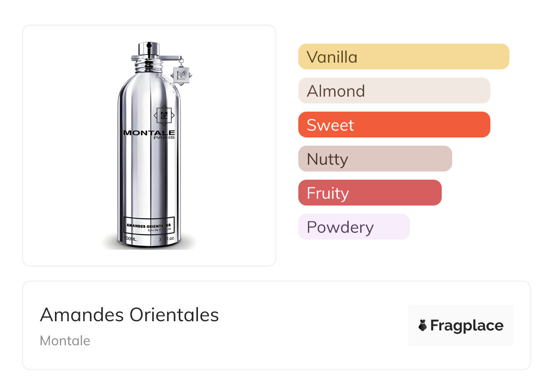Viewport: 553px width, 392px height.
Task: Pick the Nutty accord bar
Action: click(x=375, y=159)
